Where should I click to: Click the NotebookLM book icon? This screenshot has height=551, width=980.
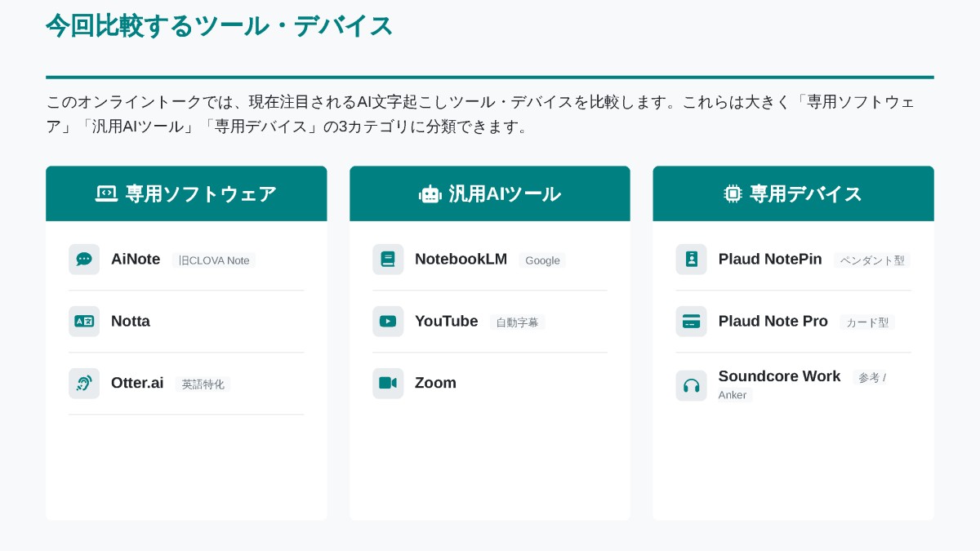click(x=388, y=260)
